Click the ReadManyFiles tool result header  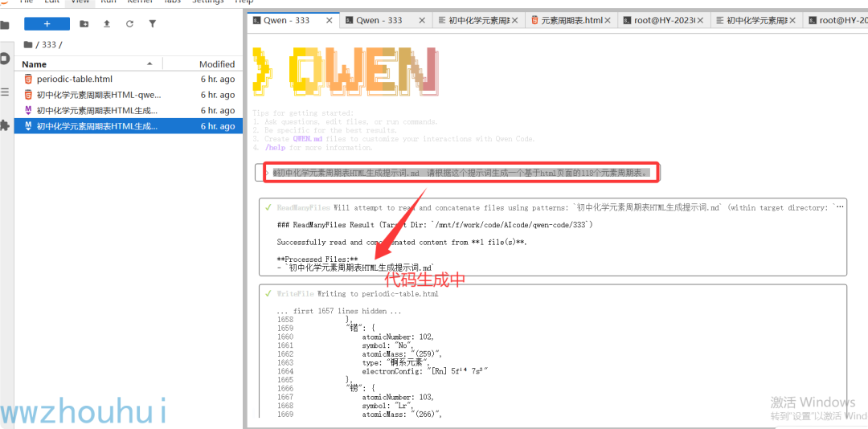coord(303,207)
